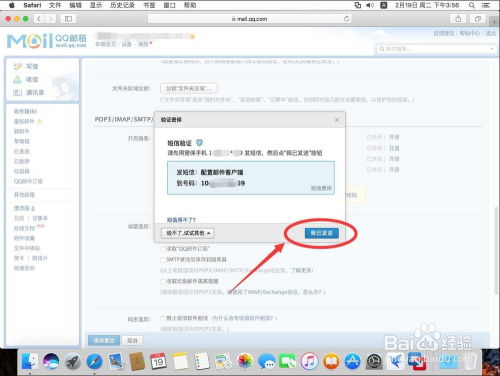Open 已删除 deleted folder

(x=22, y=161)
